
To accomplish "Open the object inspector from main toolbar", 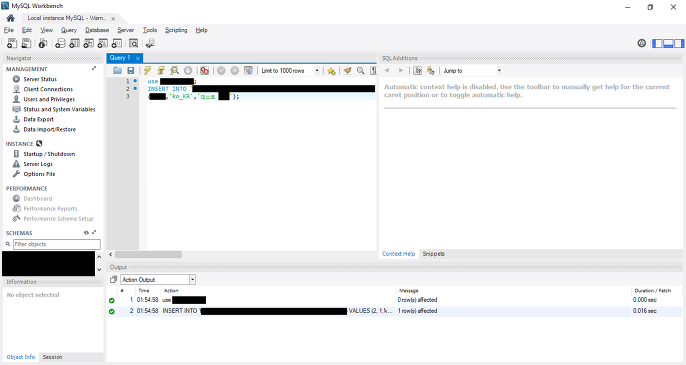I will (x=42, y=43).
